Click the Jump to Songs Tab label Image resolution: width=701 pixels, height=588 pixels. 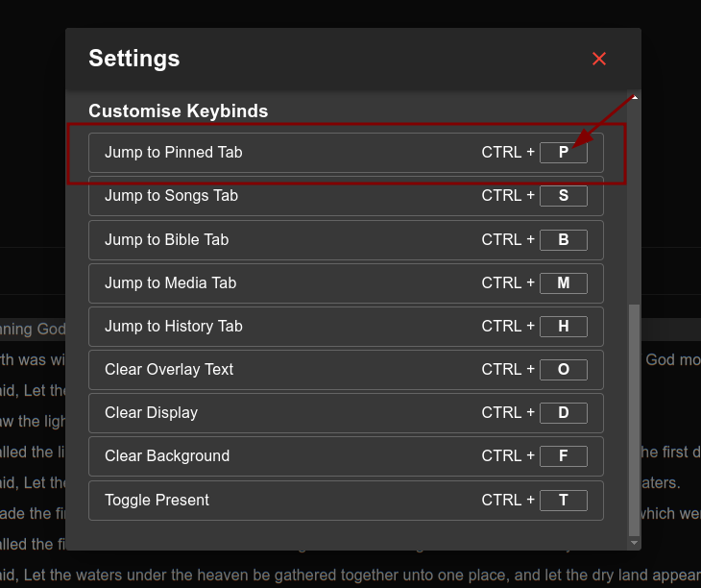pos(171,196)
